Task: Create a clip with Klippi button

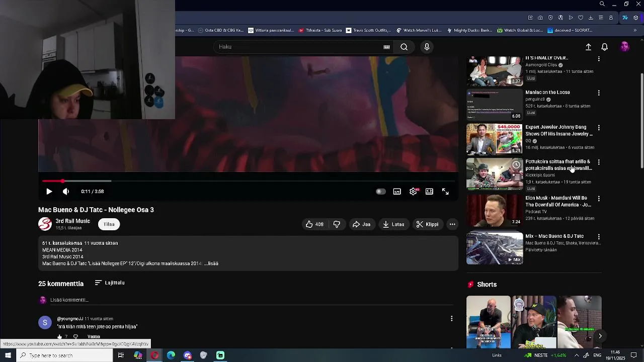Action: 427,224
